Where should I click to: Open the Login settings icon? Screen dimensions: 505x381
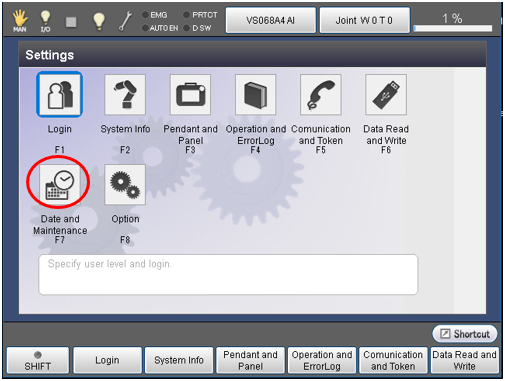[59, 94]
